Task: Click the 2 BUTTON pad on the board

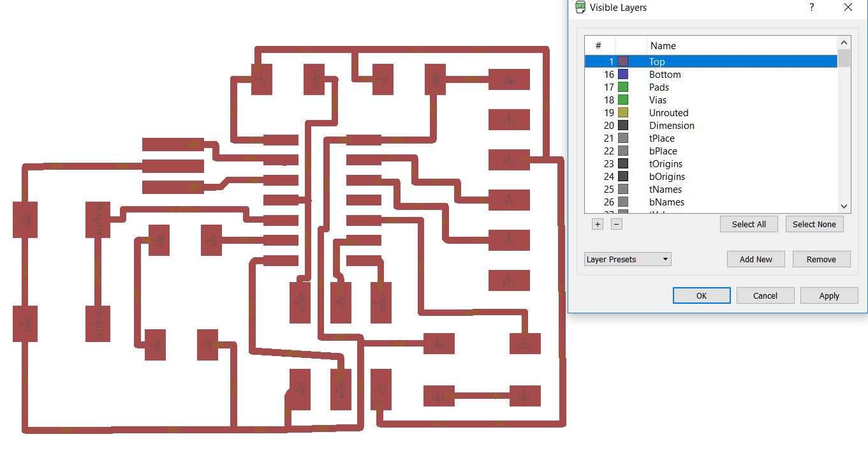Action: pyautogui.click(x=99, y=324)
